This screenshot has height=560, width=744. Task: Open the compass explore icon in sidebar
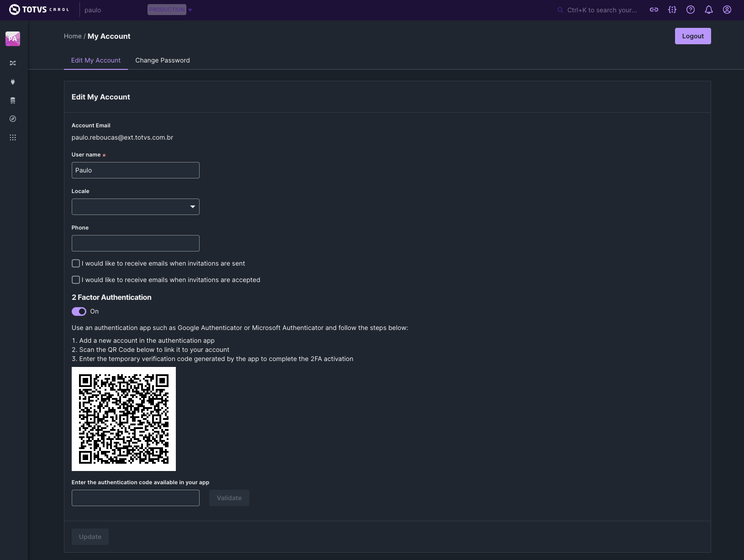point(13,119)
